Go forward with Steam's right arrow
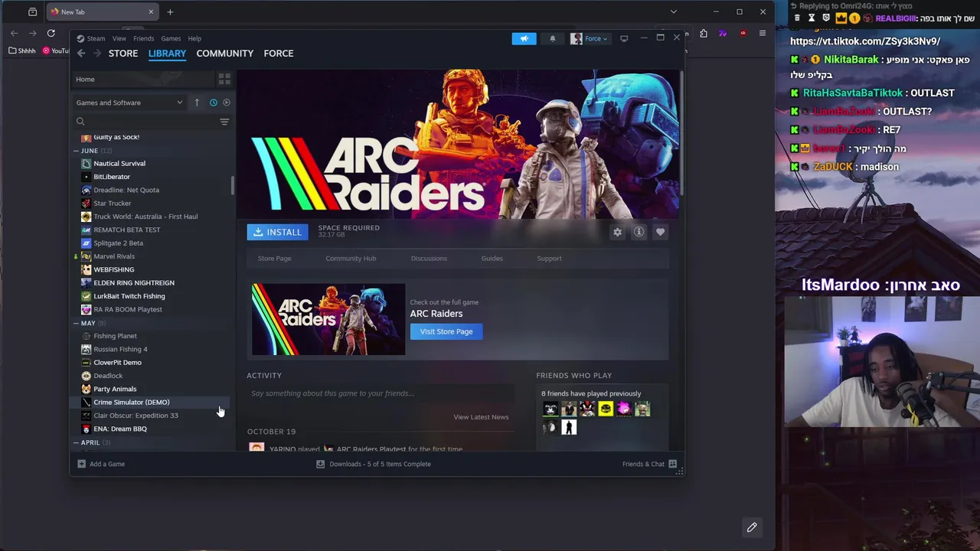This screenshot has height=551, width=980. pyautogui.click(x=97, y=54)
